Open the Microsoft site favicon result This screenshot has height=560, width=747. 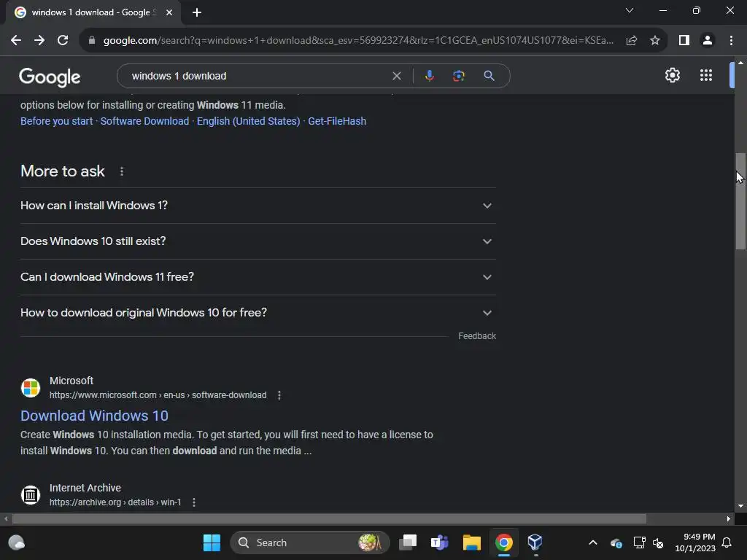click(31, 388)
